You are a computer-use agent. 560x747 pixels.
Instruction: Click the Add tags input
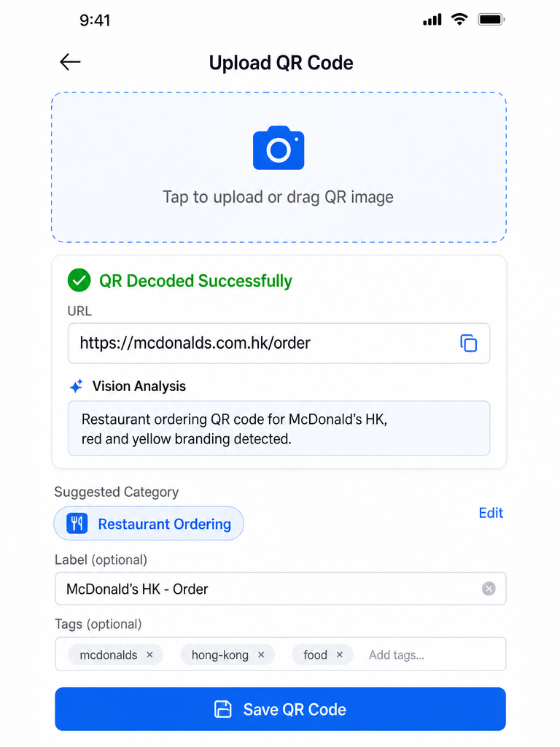click(x=396, y=655)
